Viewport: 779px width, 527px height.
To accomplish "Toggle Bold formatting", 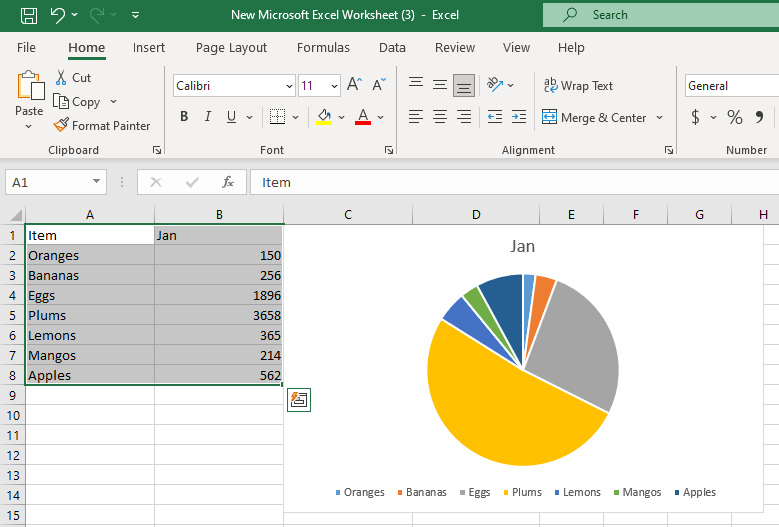I will point(184,118).
